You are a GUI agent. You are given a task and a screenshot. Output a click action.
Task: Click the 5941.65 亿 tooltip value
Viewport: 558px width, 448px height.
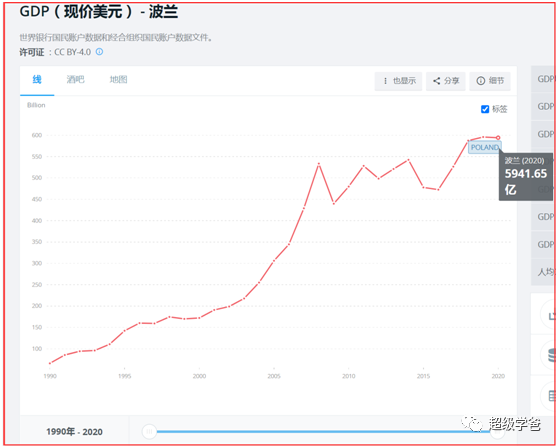pos(526,181)
